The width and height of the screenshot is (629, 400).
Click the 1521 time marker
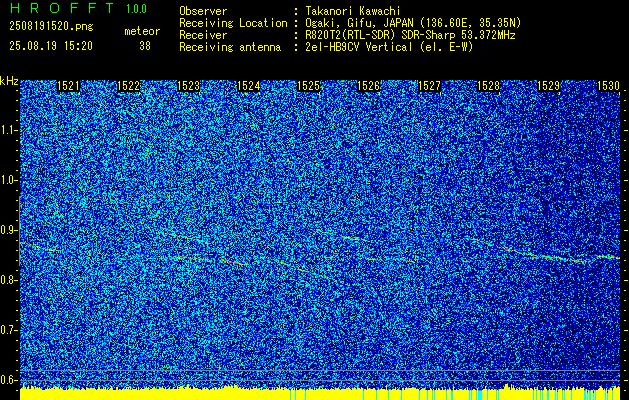pos(68,86)
